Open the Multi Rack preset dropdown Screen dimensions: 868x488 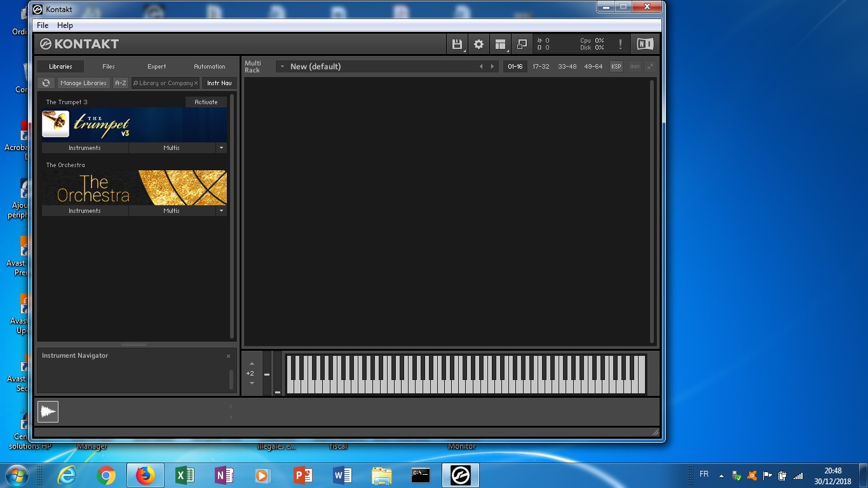282,66
